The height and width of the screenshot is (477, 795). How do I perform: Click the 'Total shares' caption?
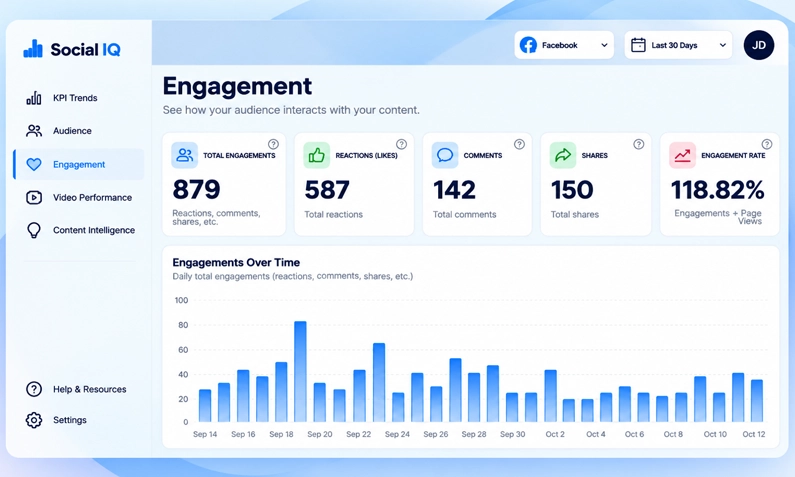(x=575, y=214)
